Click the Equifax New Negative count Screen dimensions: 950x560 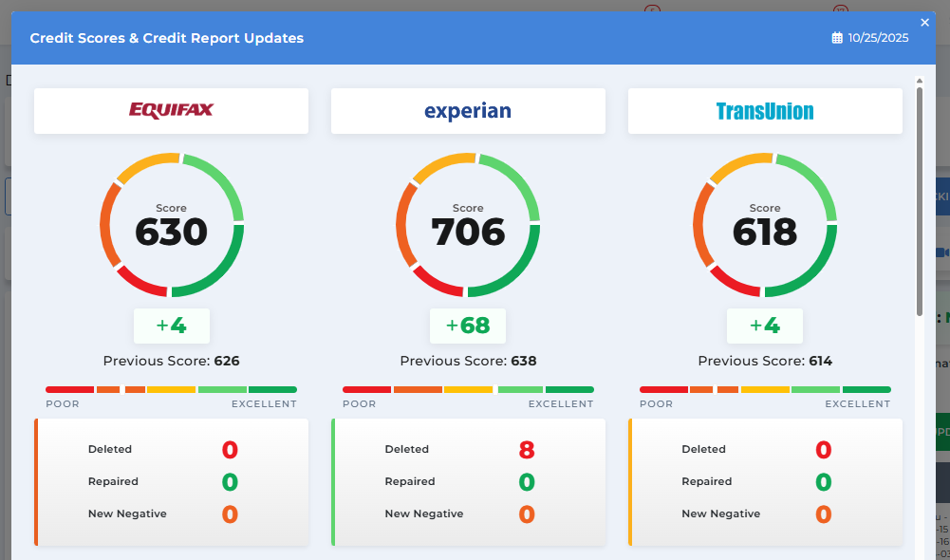(230, 514)
